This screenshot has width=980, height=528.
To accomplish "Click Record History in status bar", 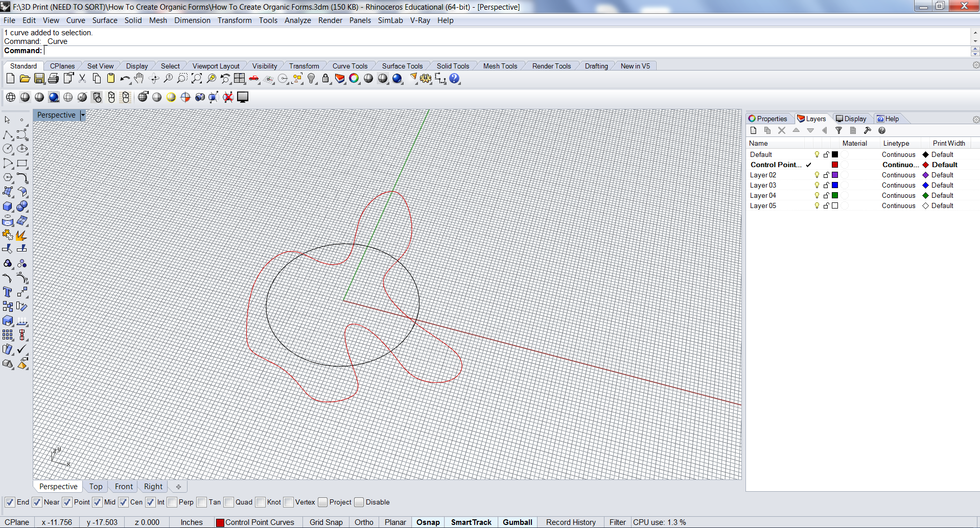I will [571, 522].
